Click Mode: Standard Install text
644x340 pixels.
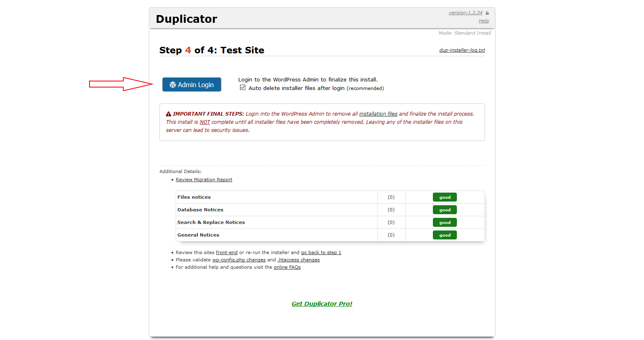465,33
